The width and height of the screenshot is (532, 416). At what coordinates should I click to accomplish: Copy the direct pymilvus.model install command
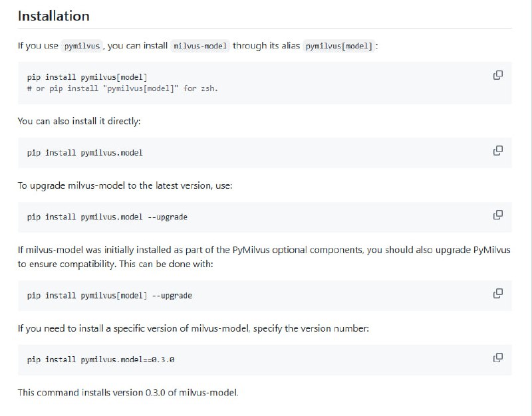(x=497, y=150)
